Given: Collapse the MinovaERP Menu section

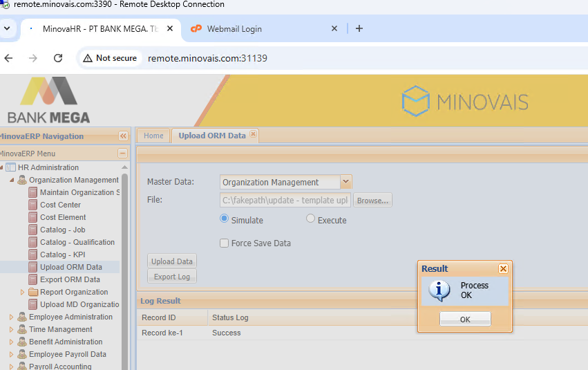Looking at the screenshot, I should 123,154.
